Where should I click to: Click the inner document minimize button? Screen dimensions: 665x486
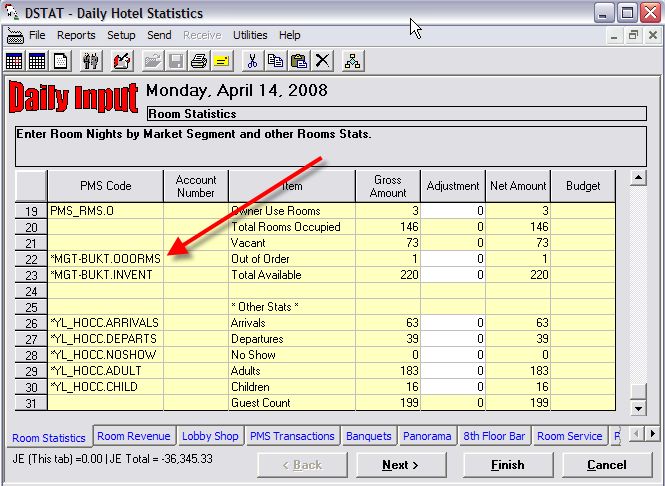[x=614, y=35]
